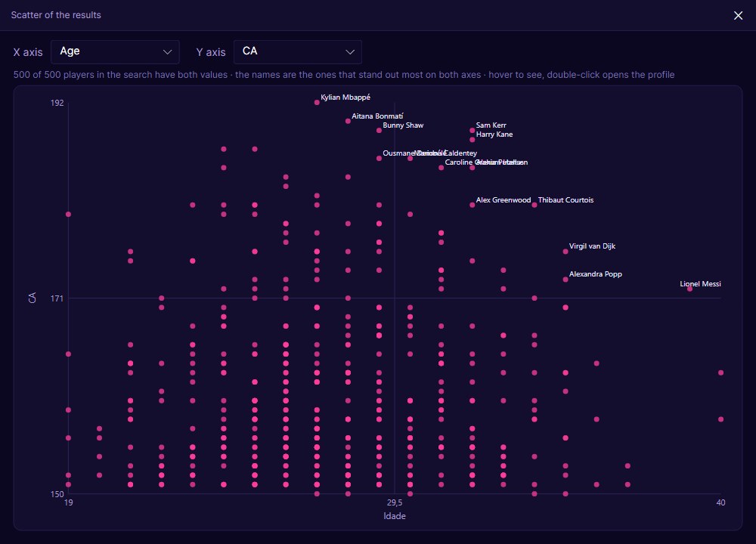The height and width of the screenshot is (544, 756).
Task: Click the '500 of 500 players' description text
Action: pyautogui.click(x=344, y=75)
